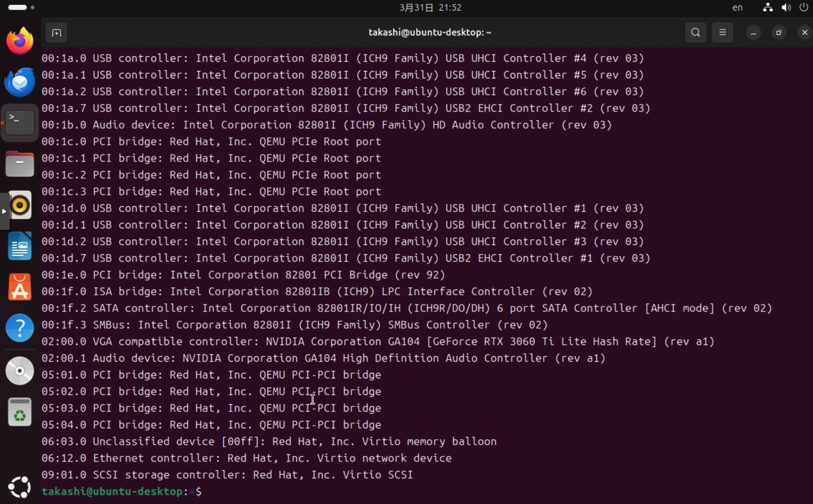
Task: Click the LPC Interface Controller ISA bridge line
Action: [317, 292]
